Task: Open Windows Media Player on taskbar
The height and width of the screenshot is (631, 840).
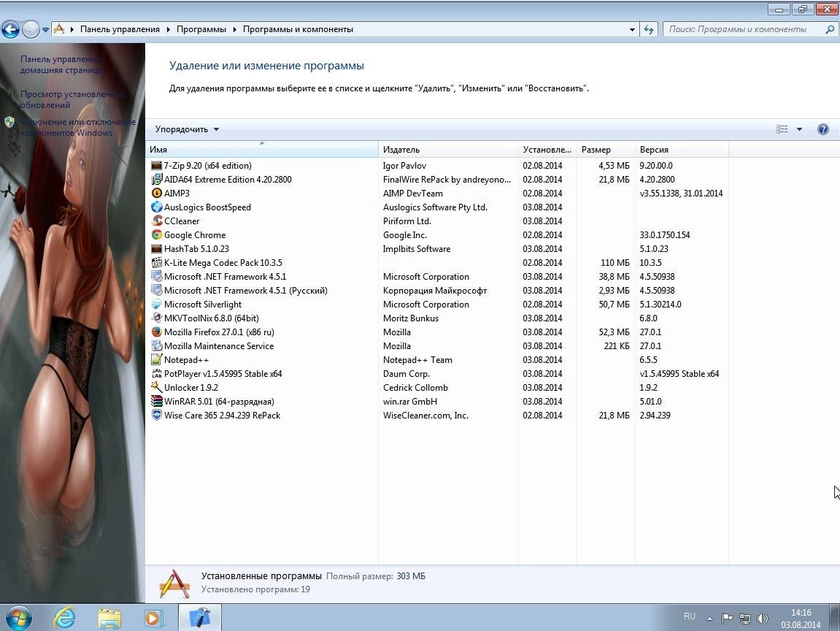Action: click(x=153, y=618)
